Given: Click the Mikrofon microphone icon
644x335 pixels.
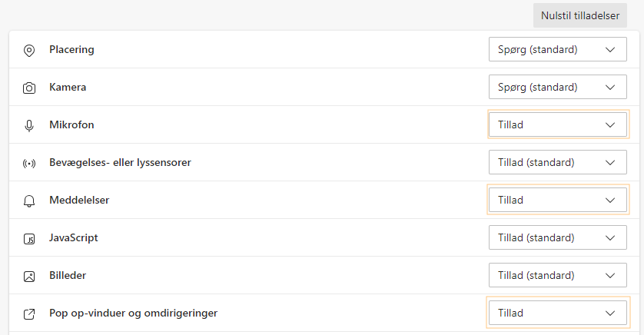Looking at the screenshot, I should [29, 126].
